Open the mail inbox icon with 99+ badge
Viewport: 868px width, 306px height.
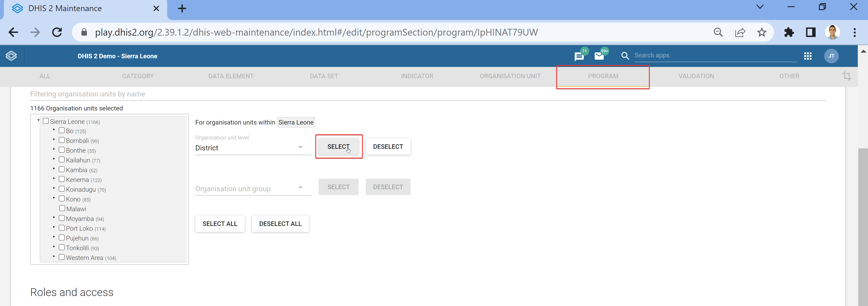click(x=599, y=56)
